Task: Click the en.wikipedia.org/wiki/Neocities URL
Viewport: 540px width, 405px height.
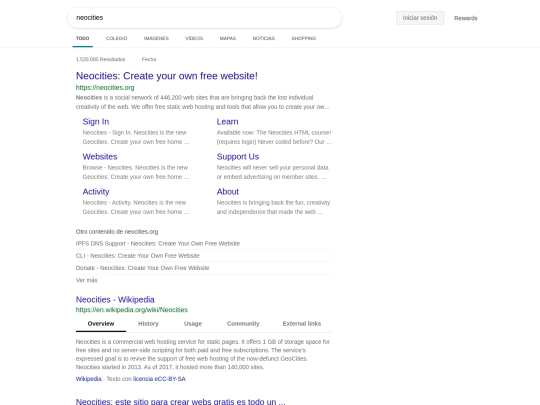Action: pyautogui.click(x=132, y=310)
